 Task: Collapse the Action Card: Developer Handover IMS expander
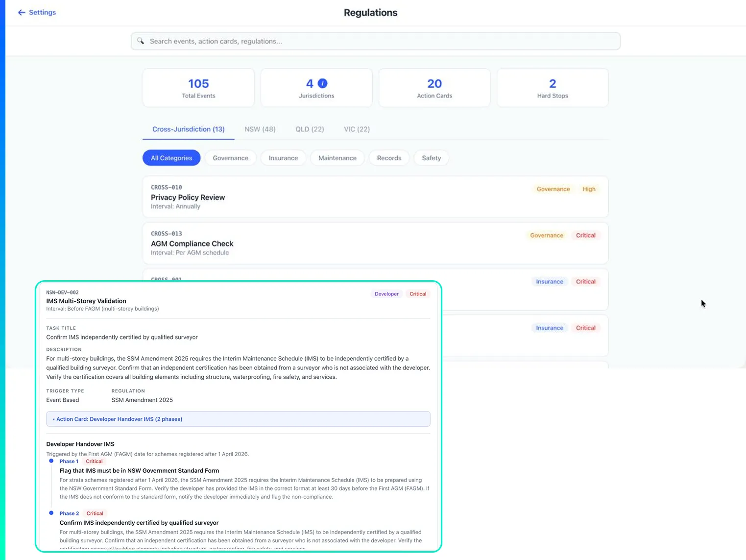238,419
